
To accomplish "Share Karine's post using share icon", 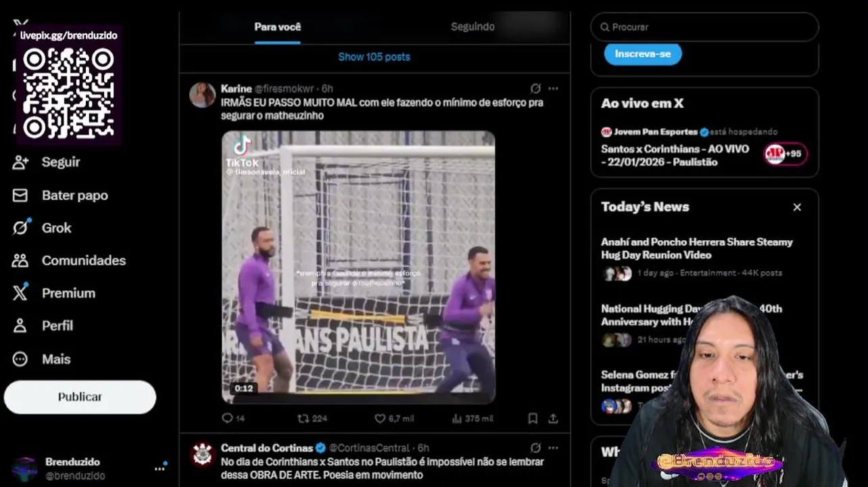I will [553, 419].
